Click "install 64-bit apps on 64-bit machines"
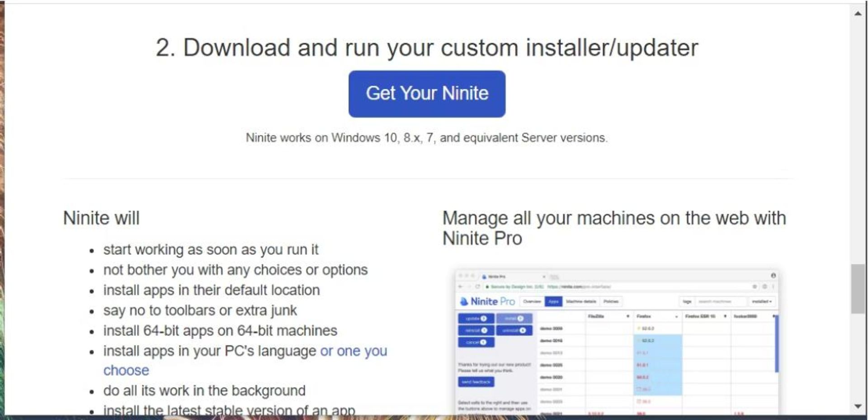Image resolution: width=868 pixels, height=420 pixels. (220, 331)
